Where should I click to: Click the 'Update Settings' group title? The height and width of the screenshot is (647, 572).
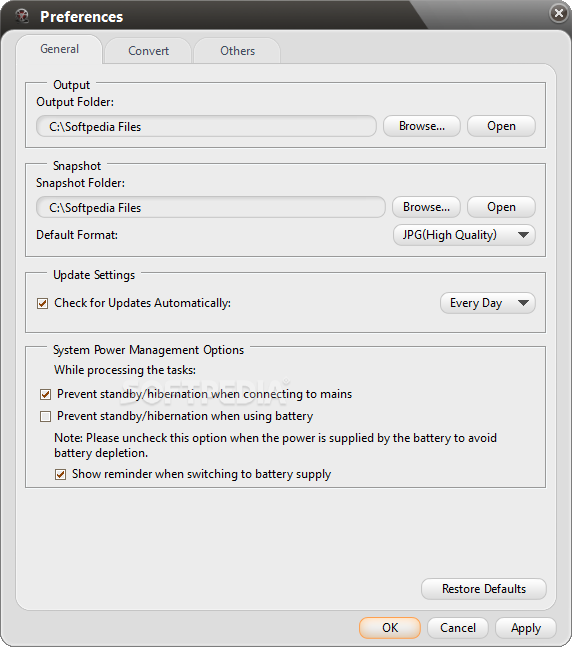[x=94, y=275]
